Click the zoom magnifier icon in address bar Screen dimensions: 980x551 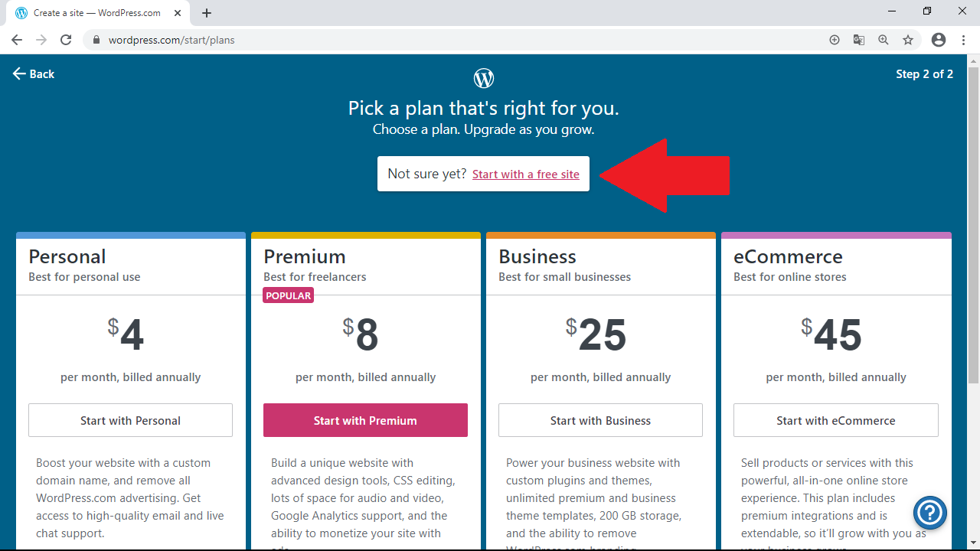(x=884, y=40)
